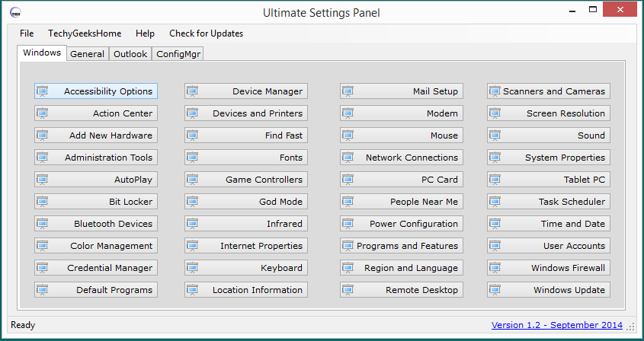Click the monitor icon beside Sound
Viewport: 644px width, 341px height.
pyautogui.click(x=495, y=135)
